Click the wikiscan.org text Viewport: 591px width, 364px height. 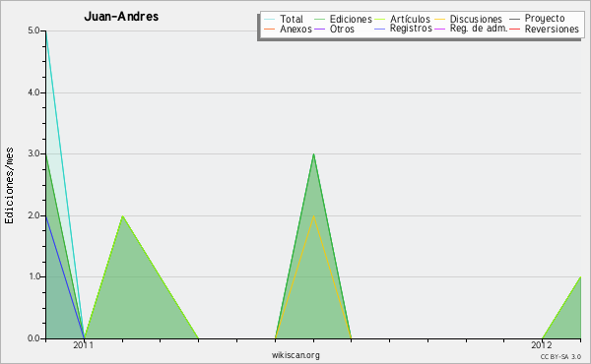[x=295, y=355]
